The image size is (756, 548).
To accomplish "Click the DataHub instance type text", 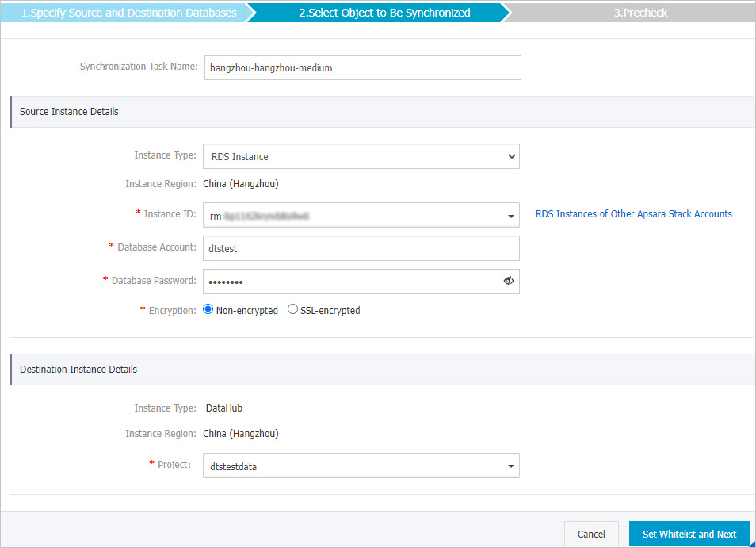I will tap(224, 408).
